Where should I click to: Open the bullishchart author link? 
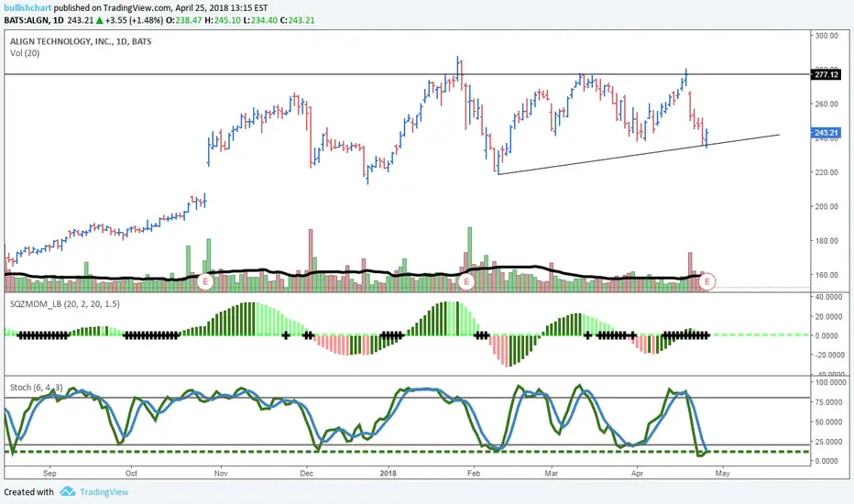[x=27, y=8]
